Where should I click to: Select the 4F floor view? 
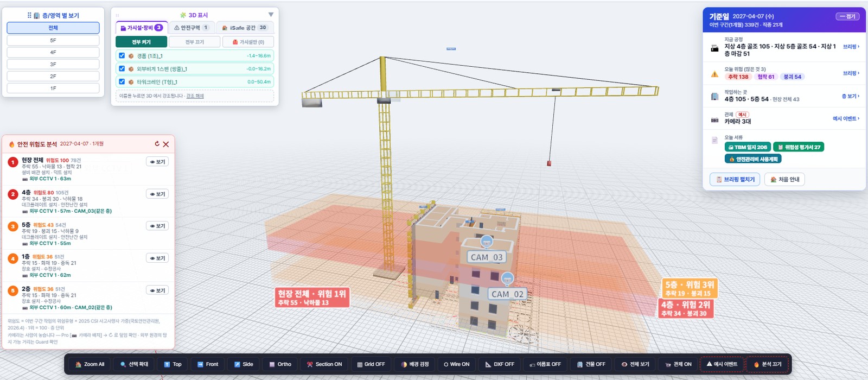tap(53, 52)
